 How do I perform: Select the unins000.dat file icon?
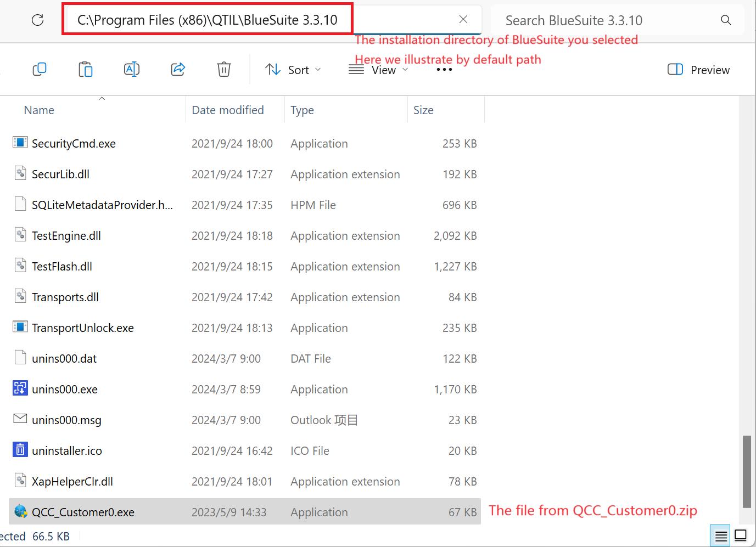20,358
